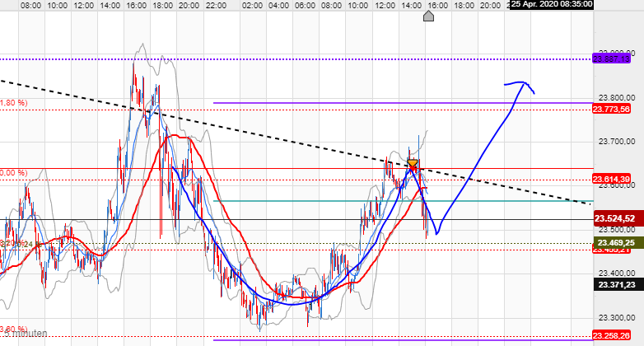Select the orange triangle marker on the chart

point(413,163)
